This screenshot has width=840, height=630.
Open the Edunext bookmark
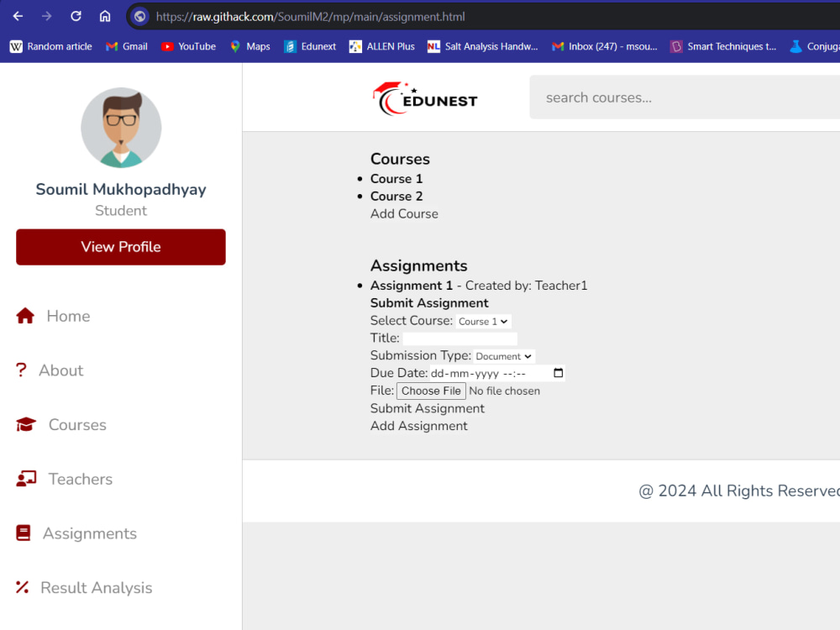pos(310,46)
